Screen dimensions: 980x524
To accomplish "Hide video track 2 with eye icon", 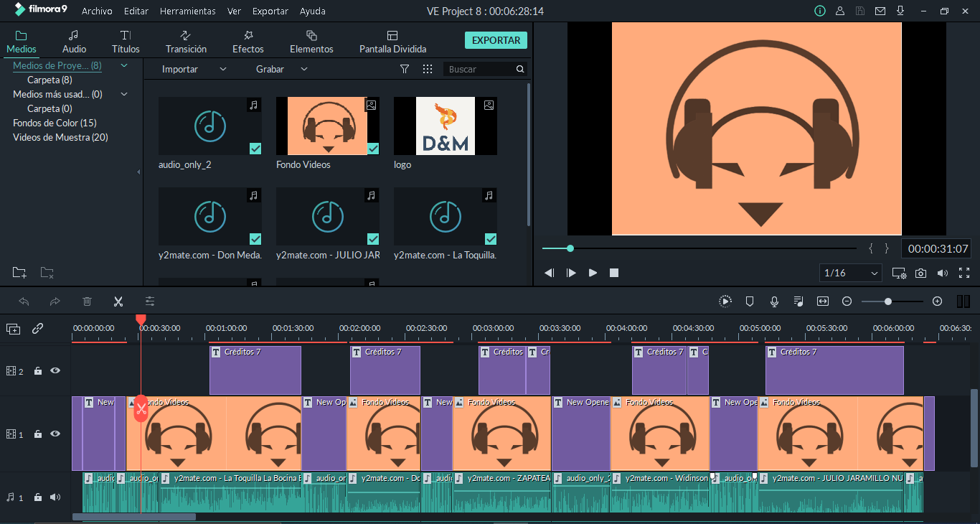I will [x=55, y=371].
